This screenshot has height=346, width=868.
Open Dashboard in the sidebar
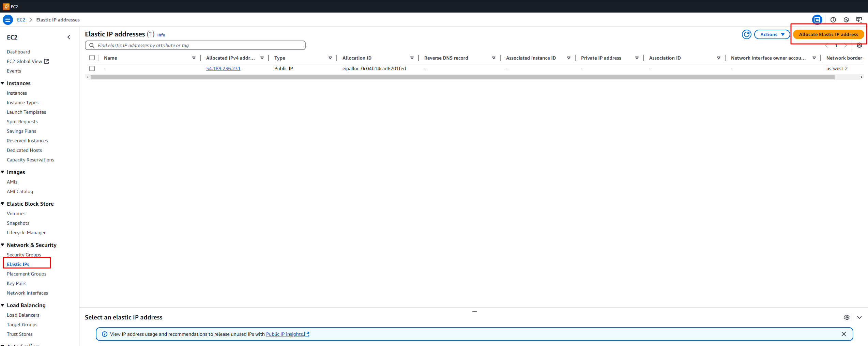[x=18, y=52]
